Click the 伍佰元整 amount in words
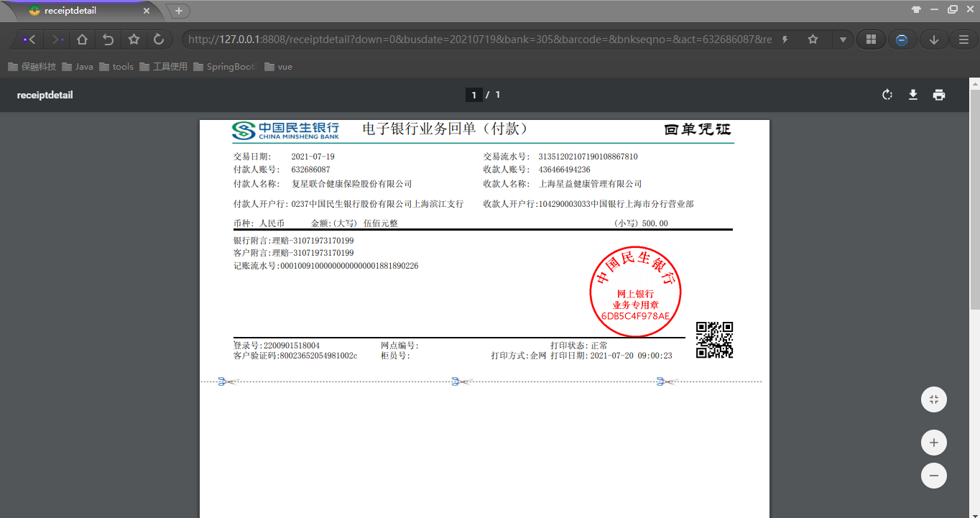 [x=381, y=223]
